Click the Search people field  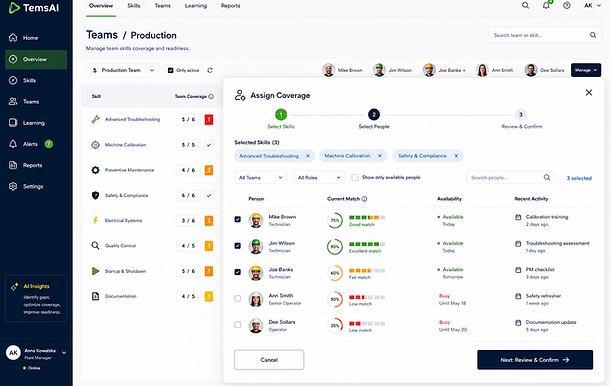(x=510, y=178)
